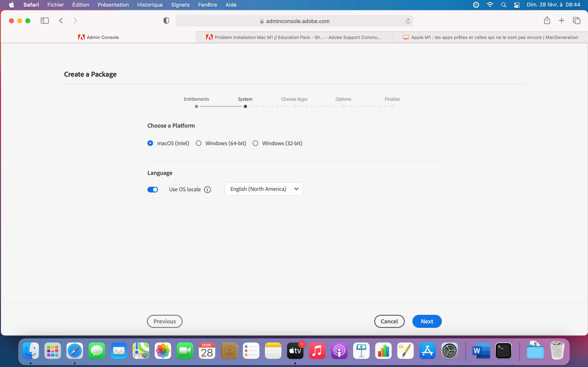This screenshot has width=588, height=367.
Task: Click the Next button
Action: pyautogui.click(x=427, y=321)
